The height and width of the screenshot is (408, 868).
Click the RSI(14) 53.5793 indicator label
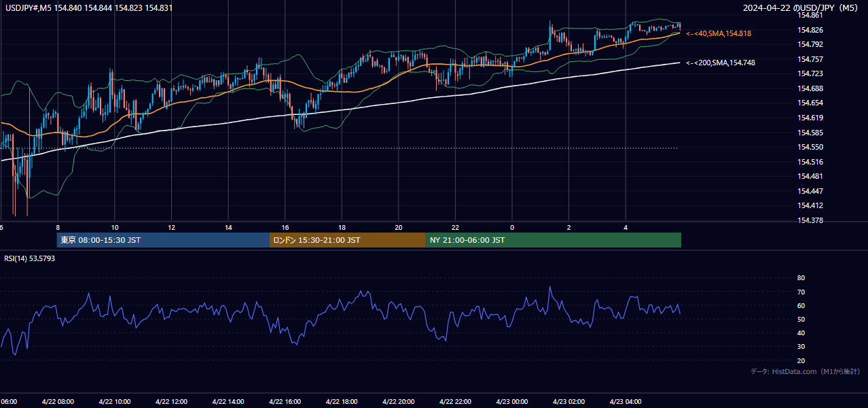coord(30,258)
